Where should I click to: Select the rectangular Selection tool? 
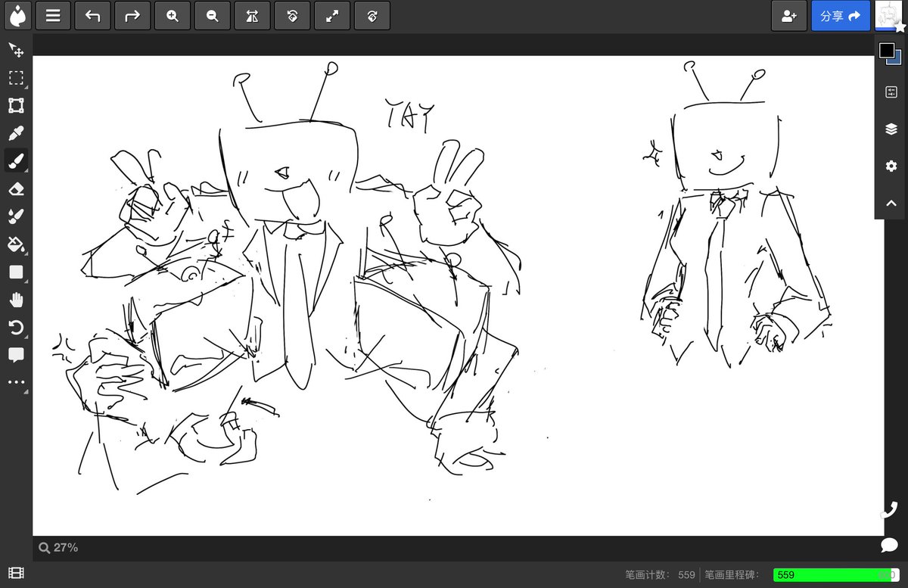(16, 78)
